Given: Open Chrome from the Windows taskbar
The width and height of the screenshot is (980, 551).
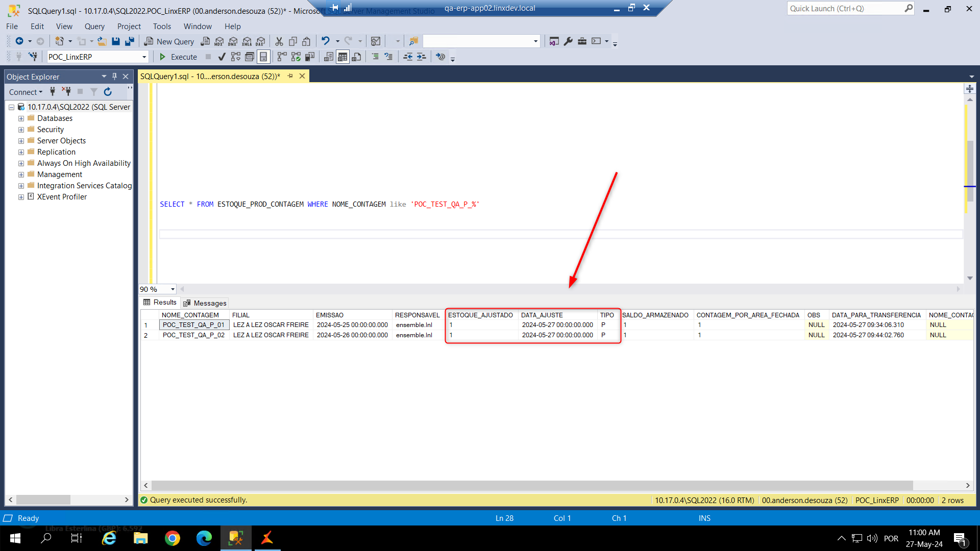Looking at the screenshot, I should pyautogui.click(x=173, y=538).
